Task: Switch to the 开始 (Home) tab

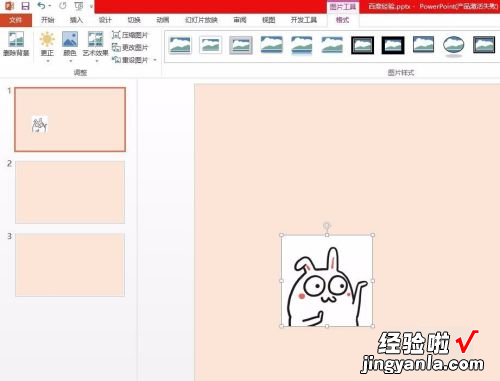Action: [x=47, y=20]
